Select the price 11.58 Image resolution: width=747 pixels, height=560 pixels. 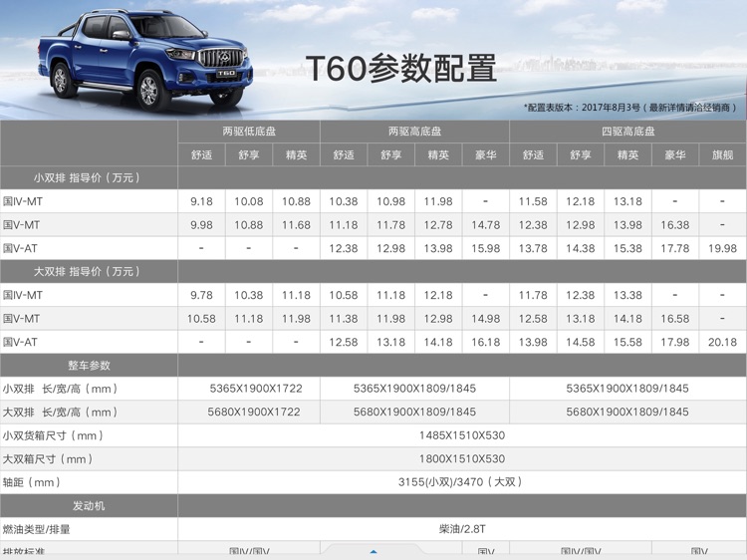[533, 201]
